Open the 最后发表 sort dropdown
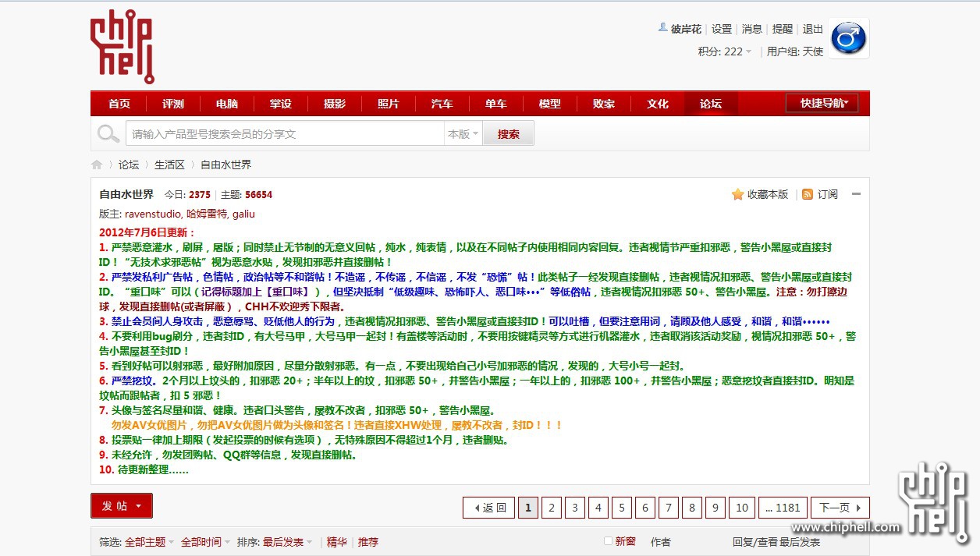This screenshot has width=980, height=556. 288,542
